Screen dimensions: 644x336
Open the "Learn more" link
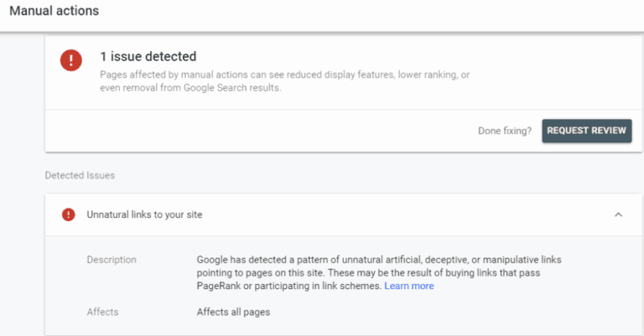409,286
